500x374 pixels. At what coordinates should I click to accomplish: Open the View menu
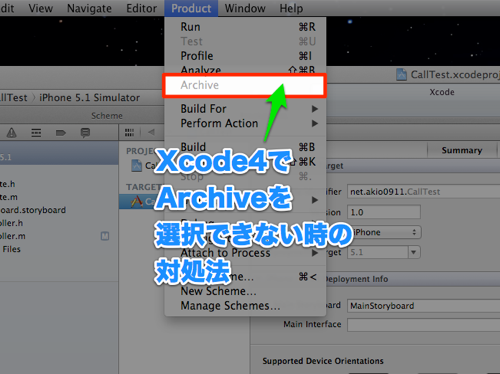coord(41,8)
